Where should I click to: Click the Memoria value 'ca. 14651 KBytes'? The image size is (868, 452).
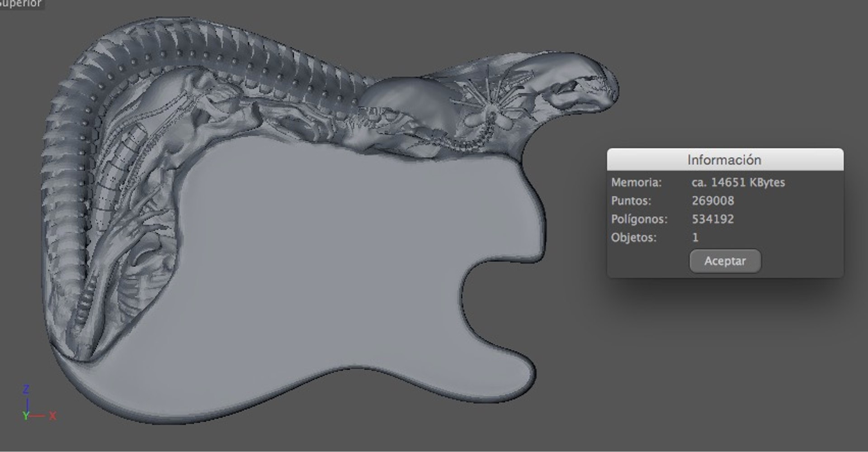(738, 182)
